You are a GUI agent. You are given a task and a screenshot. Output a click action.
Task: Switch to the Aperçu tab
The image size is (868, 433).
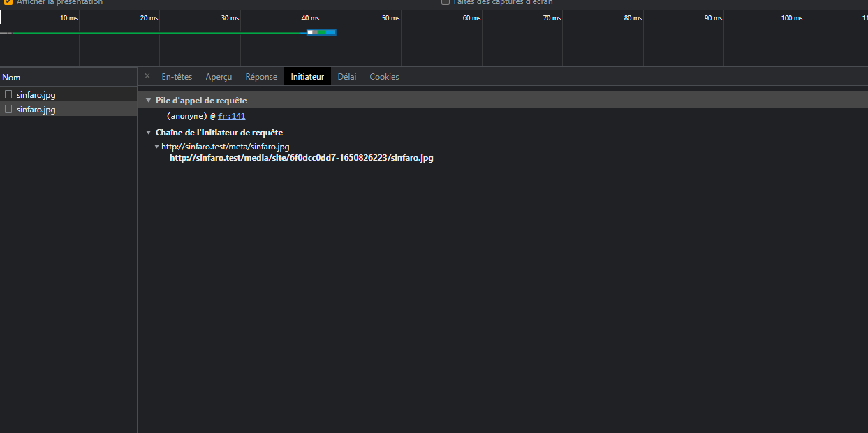[x=219, y=77]
